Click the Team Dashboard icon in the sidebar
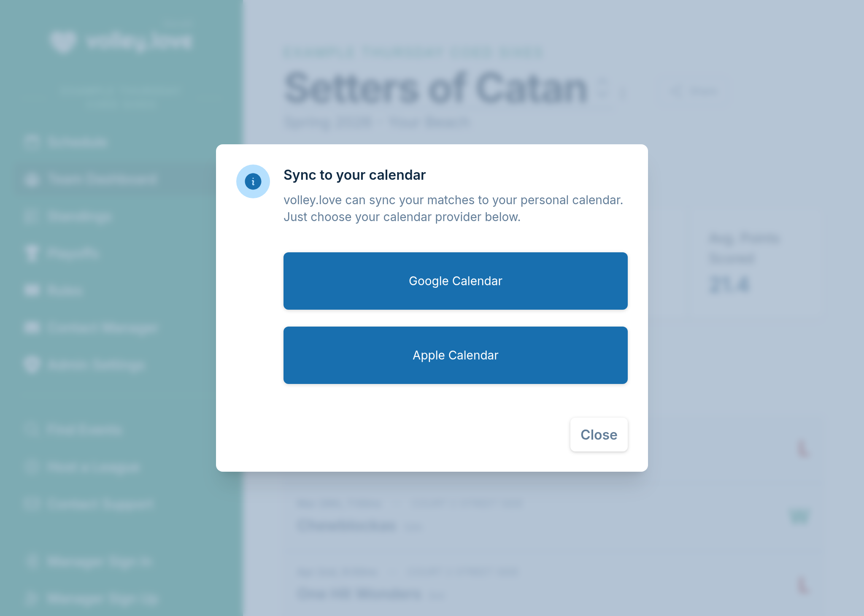This screenshot has height=616, width=864. [x=32, y=180]
